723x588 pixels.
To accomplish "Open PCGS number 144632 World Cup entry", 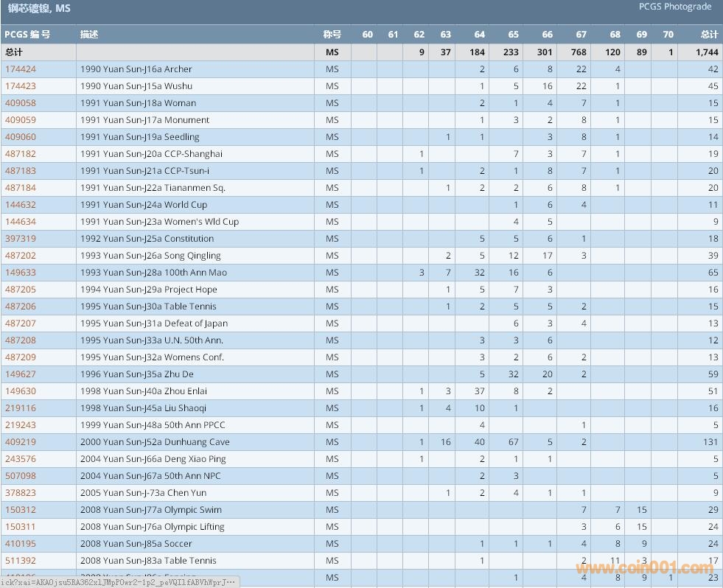I will click(21, 205).
